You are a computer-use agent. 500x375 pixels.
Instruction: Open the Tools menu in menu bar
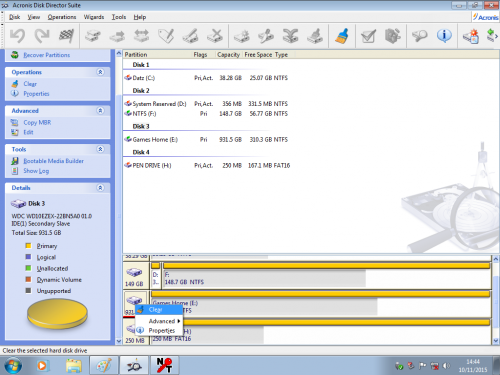coord(119,17)
